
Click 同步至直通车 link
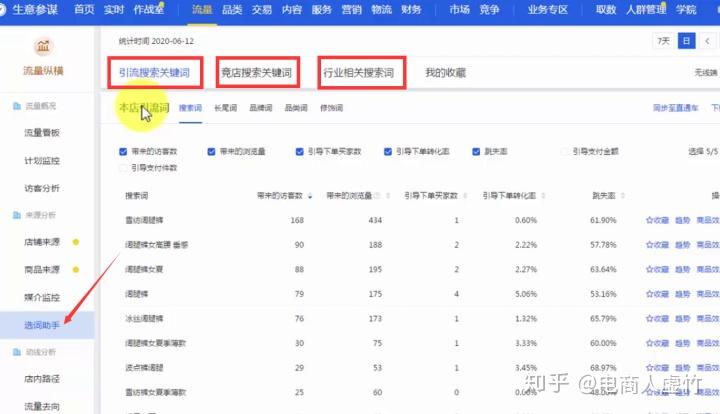click(x=675, y=108)
